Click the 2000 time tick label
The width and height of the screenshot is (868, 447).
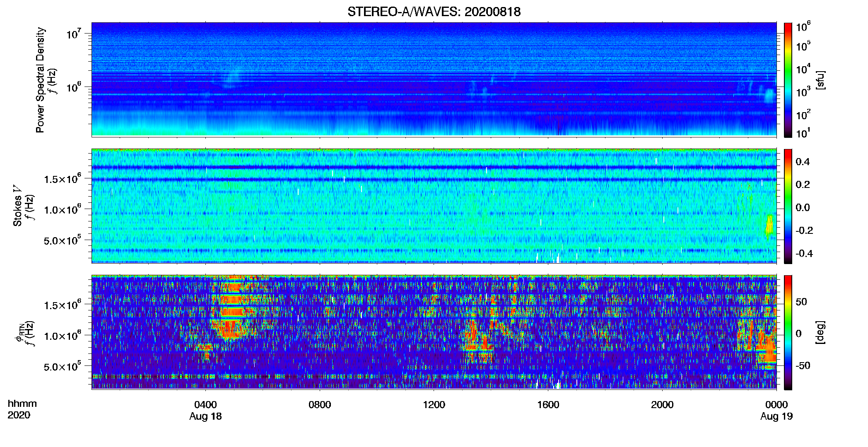[x=662, y=404]
